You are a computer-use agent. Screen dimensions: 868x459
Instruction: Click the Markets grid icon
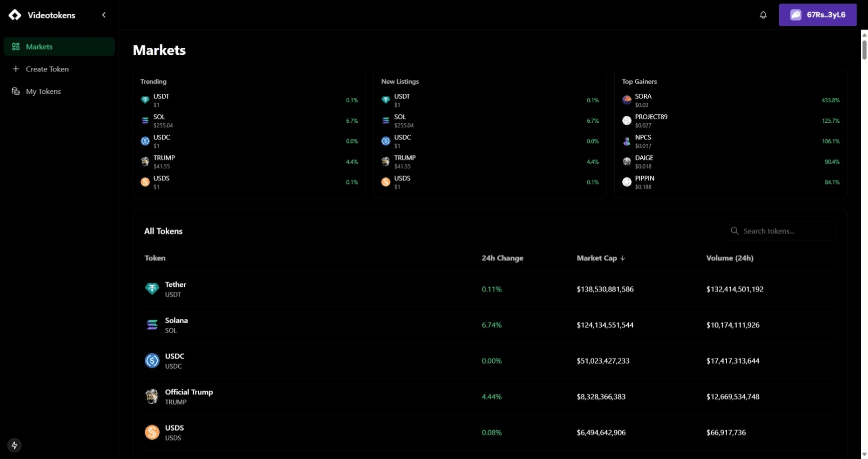16,46
